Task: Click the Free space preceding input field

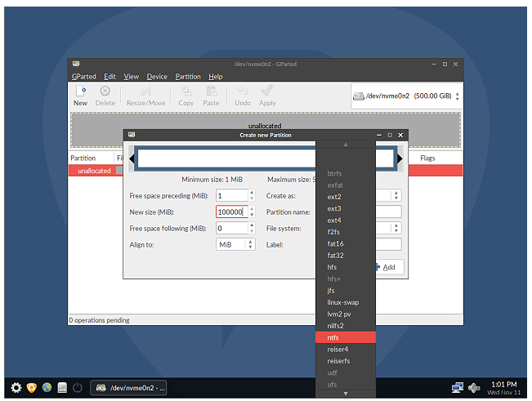Action: pyautogui.click(x=232, y=195)
